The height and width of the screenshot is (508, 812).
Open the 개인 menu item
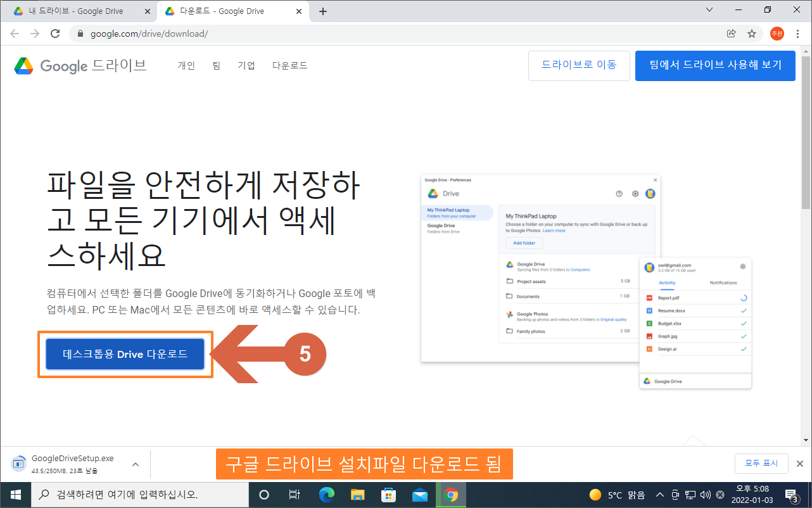point(186,65)
